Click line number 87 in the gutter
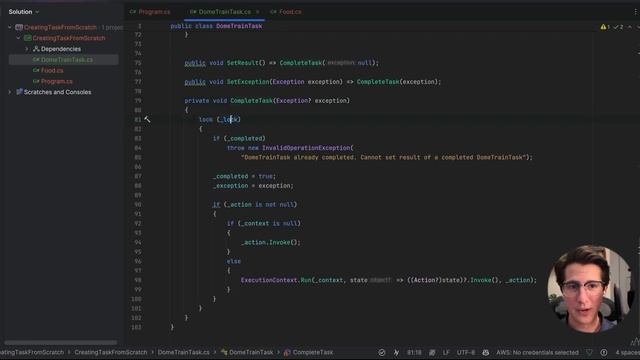Screen dimensions: 640x360 point(138,176)
